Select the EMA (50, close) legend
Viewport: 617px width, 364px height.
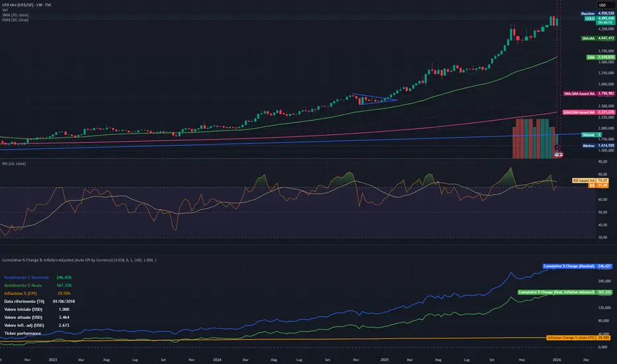coord(15,20)
